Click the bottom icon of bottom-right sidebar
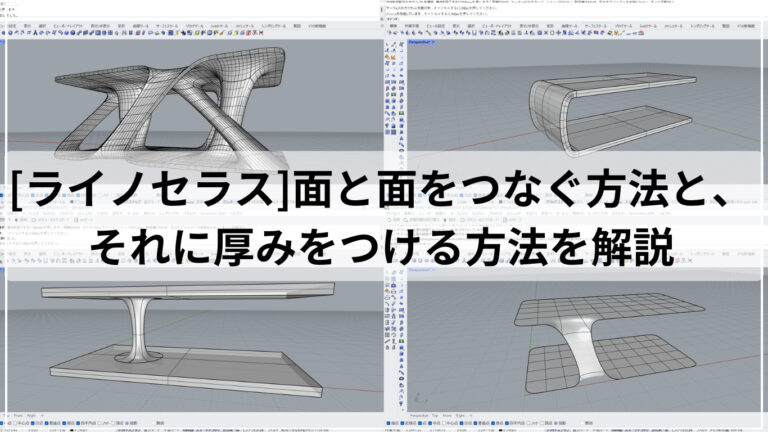Screen dimensions: 768x432 click(401, 405)
